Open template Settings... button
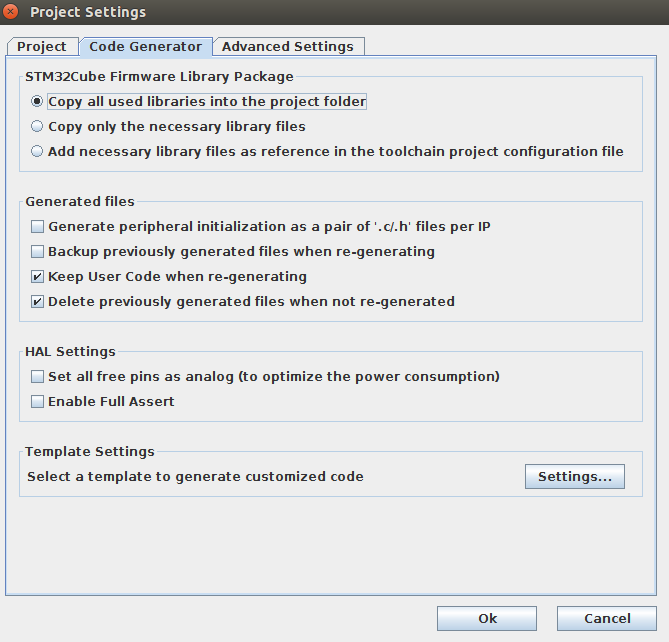This screenshot has height=642, width=669. (574, 477)
